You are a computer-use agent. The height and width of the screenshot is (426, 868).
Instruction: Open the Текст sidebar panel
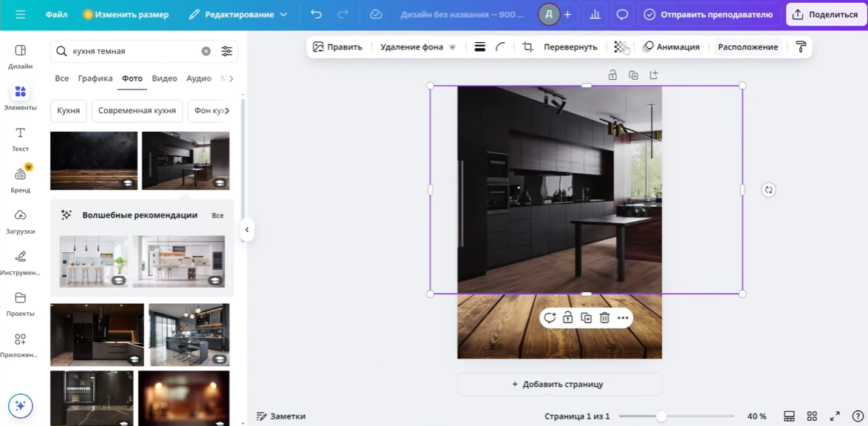pyautogui.click(x=21, y=138)
